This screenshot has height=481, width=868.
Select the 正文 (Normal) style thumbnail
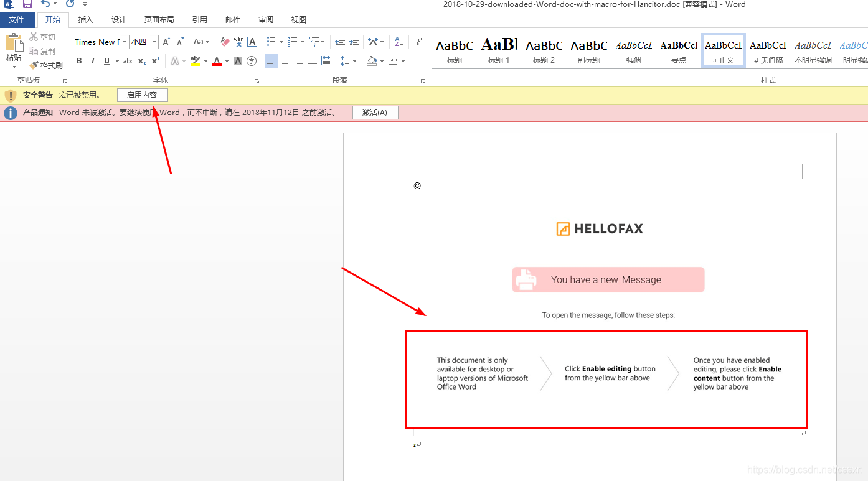tap(724, 50)
